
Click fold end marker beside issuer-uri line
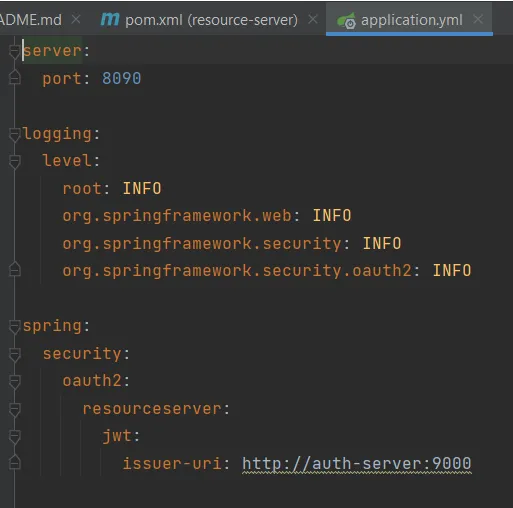click(x=14, y=462)
